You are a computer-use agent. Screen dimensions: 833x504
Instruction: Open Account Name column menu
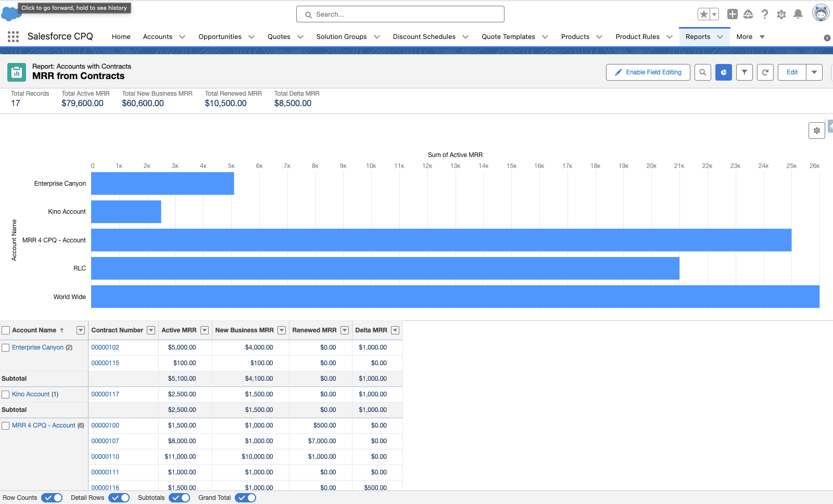click(81, 330)
